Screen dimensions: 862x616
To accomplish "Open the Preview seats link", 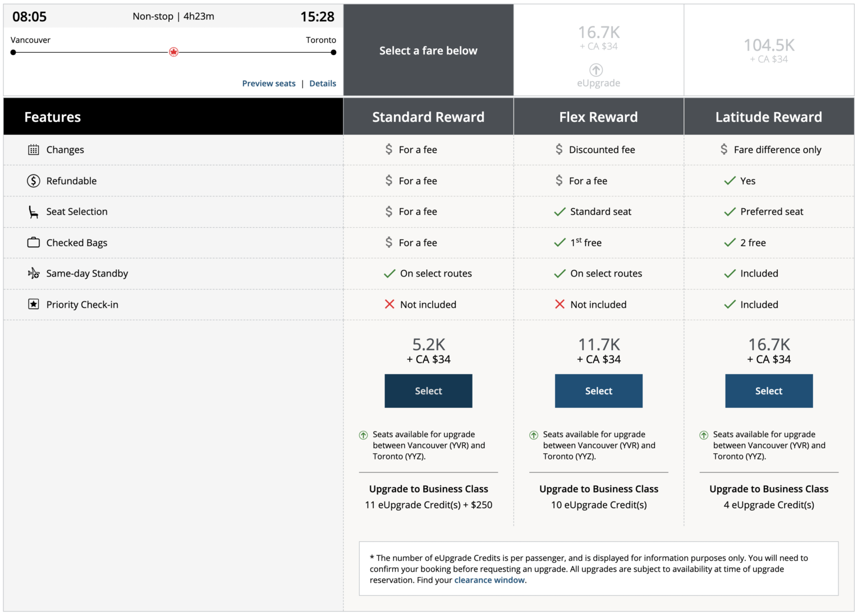I will pos(269,83).
